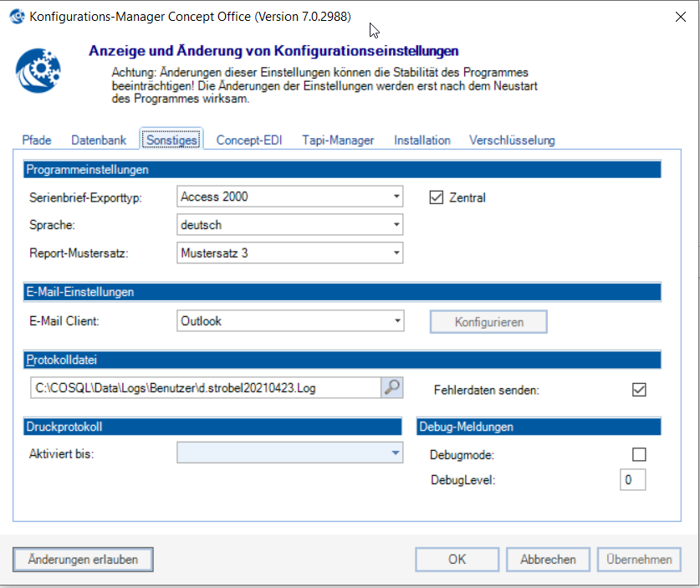This screenshot has height=588, width=700.
Task: Select the Tapi-Manager tab
Action: [338, 141]
